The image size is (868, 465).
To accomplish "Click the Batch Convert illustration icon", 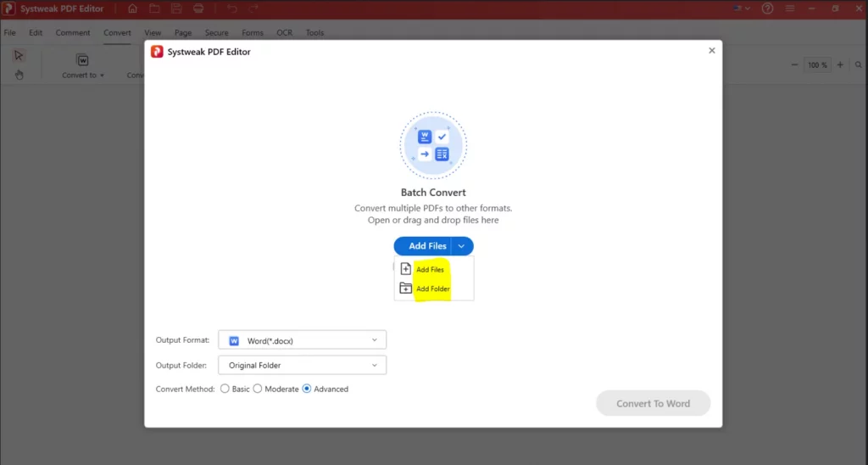I will 433,146.
